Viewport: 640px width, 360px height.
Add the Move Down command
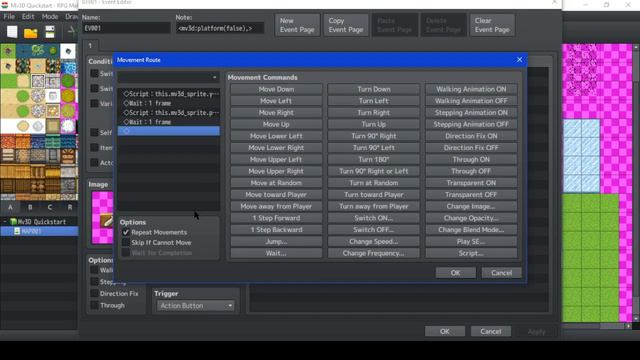276,89
